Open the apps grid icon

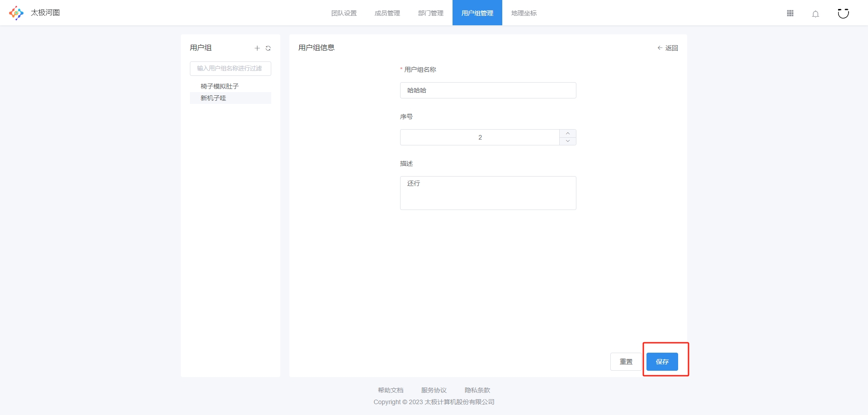click(790, 13)
